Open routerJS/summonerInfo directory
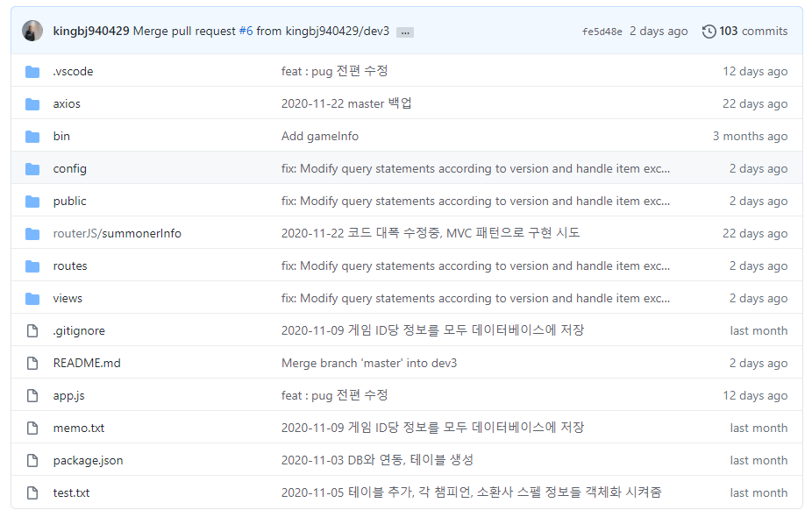The height and width of the screenshot is (517, 812). [117, 233]
